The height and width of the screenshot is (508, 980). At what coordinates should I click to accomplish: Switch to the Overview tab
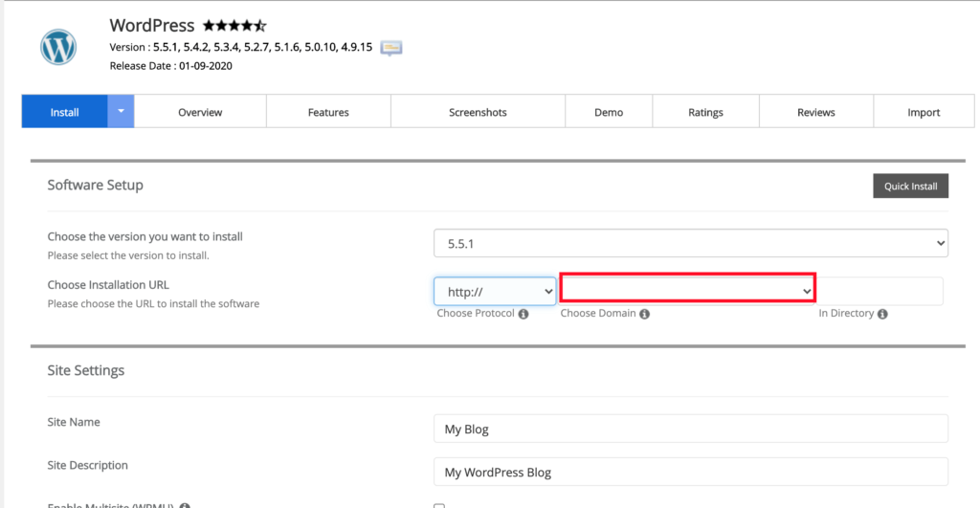tap(200, 111)
